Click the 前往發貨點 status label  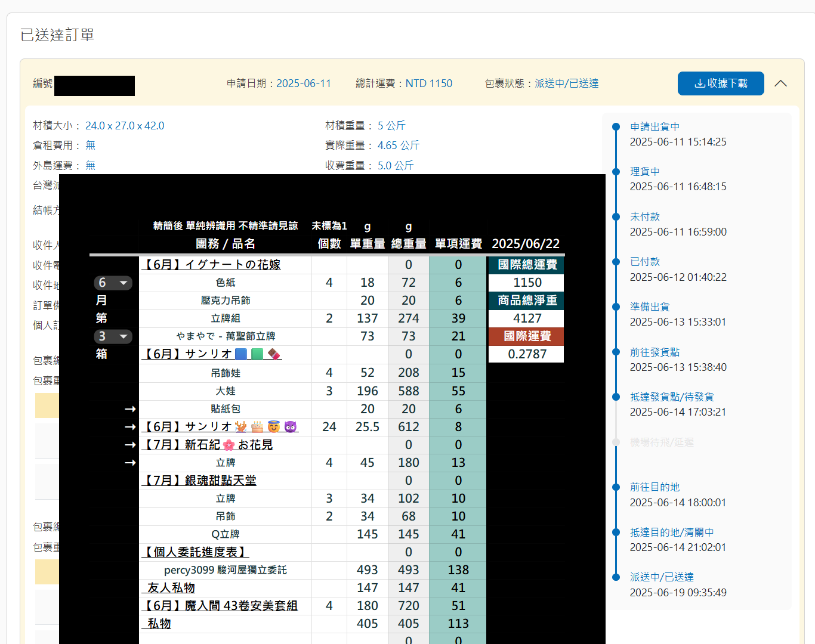tap(655, 352)
